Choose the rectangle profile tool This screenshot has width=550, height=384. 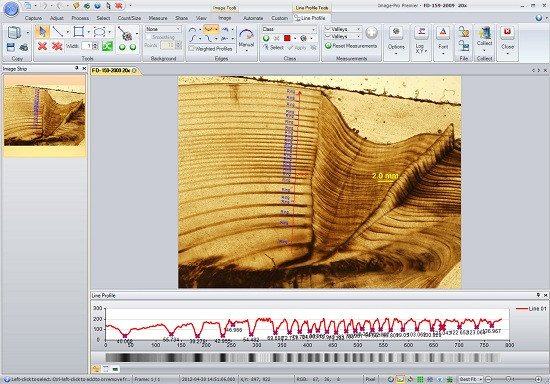pos(79,32)
